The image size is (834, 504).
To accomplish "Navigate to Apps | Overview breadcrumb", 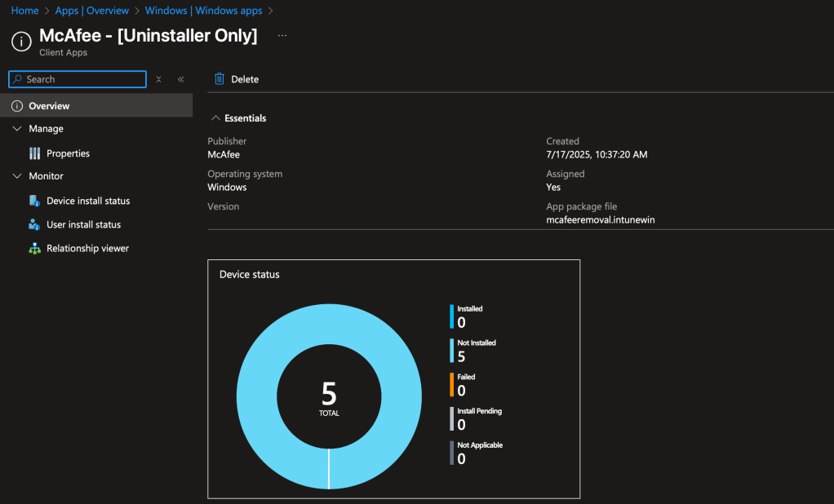I will pos(91,11).
